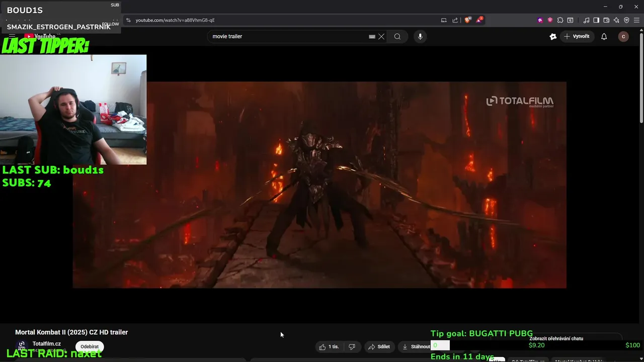
Task: Click the Stáhnout download button
Action: [x=416, y=346]
